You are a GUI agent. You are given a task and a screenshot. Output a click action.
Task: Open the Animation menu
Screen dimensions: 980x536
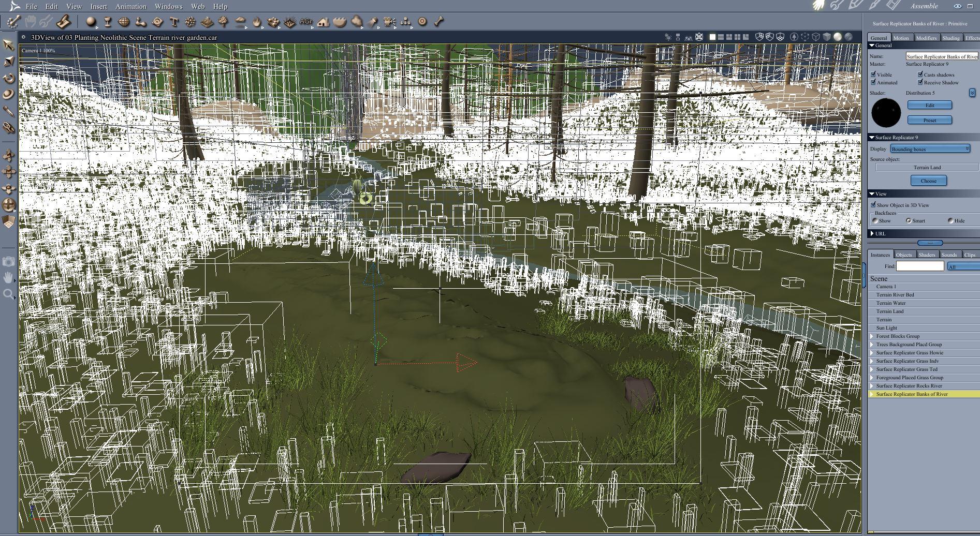pyautogui.click(x=131, y=6)
